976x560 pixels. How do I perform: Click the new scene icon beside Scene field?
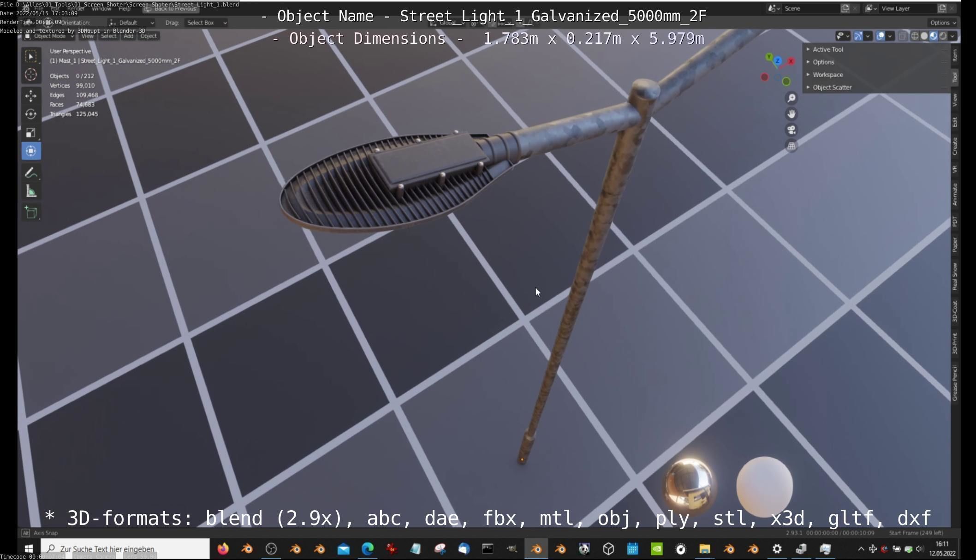click(845, 8)
